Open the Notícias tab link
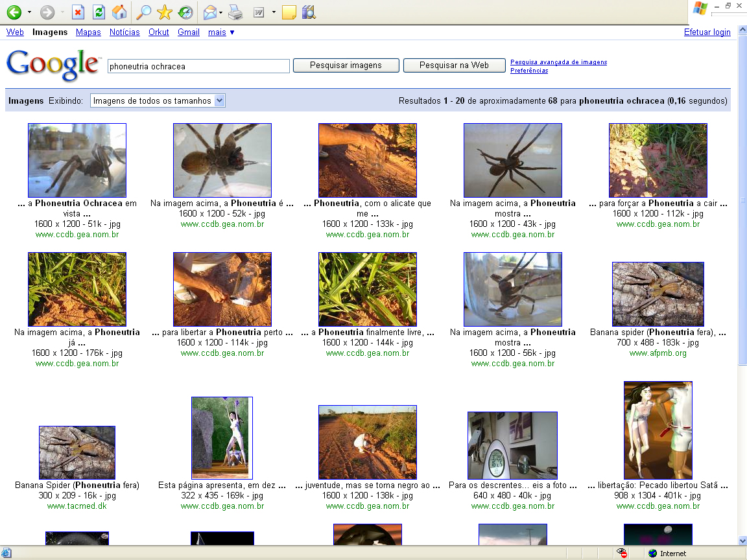This screenshot has height=560, width=747. [x=124, y=32]
